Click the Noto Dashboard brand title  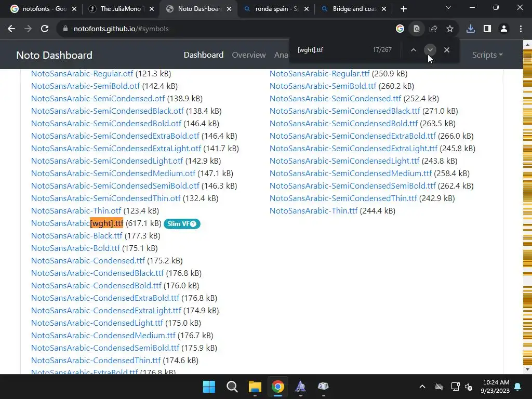[54, 55]
